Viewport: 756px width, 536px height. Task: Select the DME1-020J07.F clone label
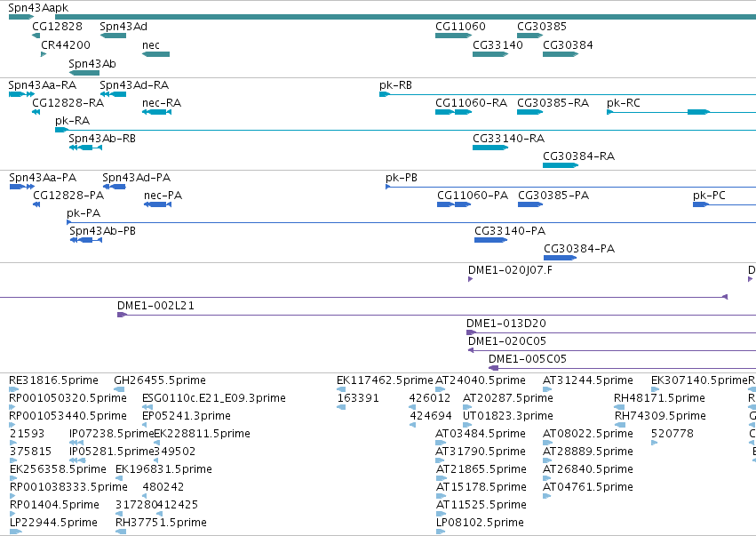(511, 270)
